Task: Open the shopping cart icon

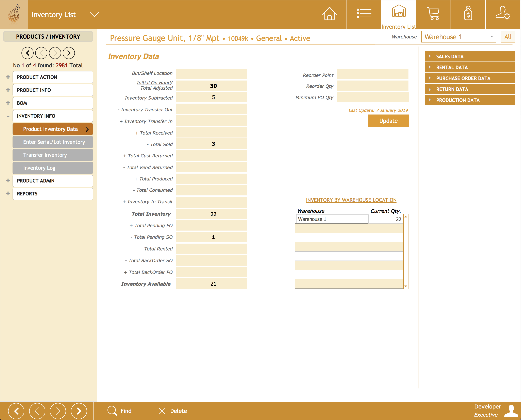Action: pos(433,14)
